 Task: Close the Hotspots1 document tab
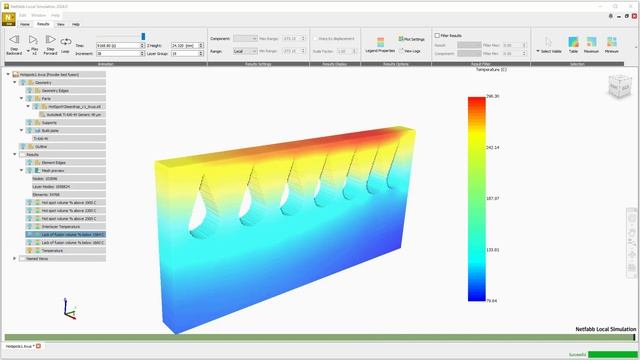[x=38, y=346]
